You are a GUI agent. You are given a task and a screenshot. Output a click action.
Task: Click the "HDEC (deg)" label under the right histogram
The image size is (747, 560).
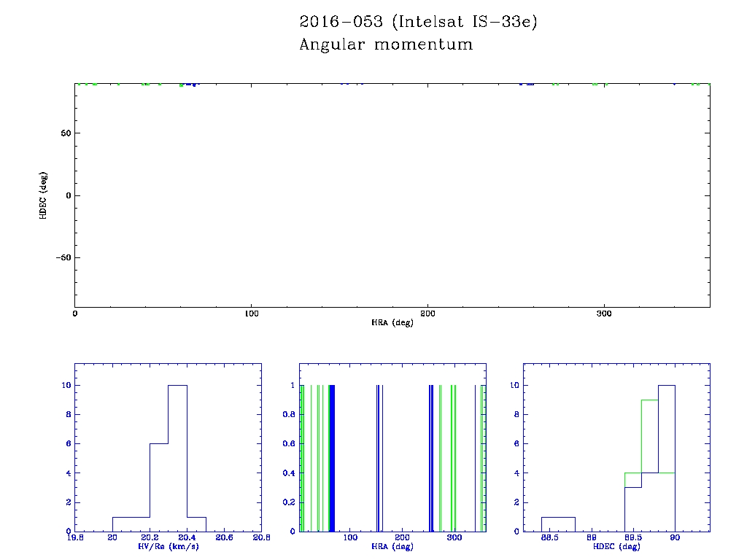pos(616,547)
